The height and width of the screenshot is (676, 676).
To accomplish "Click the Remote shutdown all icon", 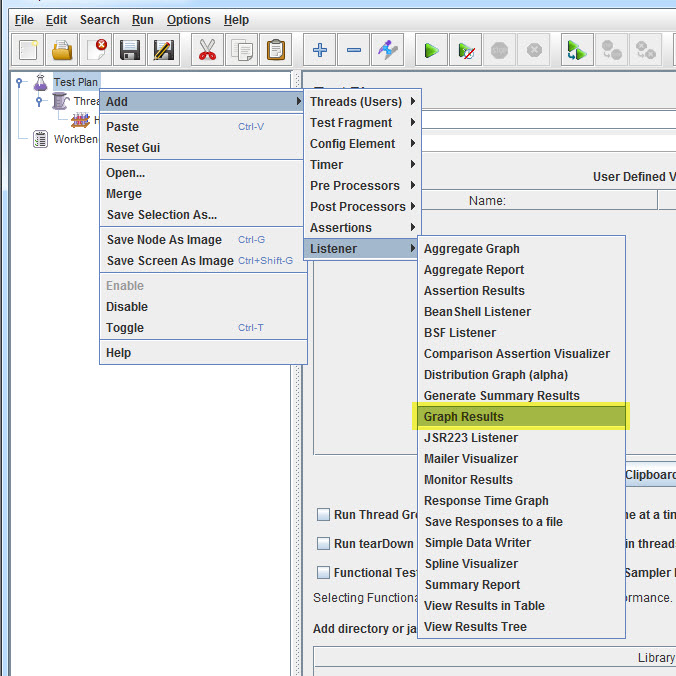I will click(645, 50).
